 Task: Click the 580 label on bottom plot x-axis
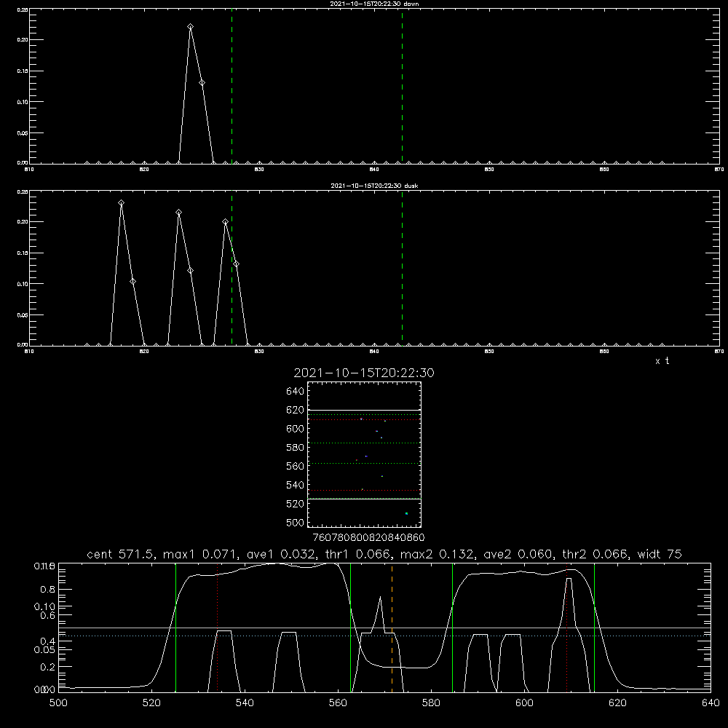(x=431, y=703)
